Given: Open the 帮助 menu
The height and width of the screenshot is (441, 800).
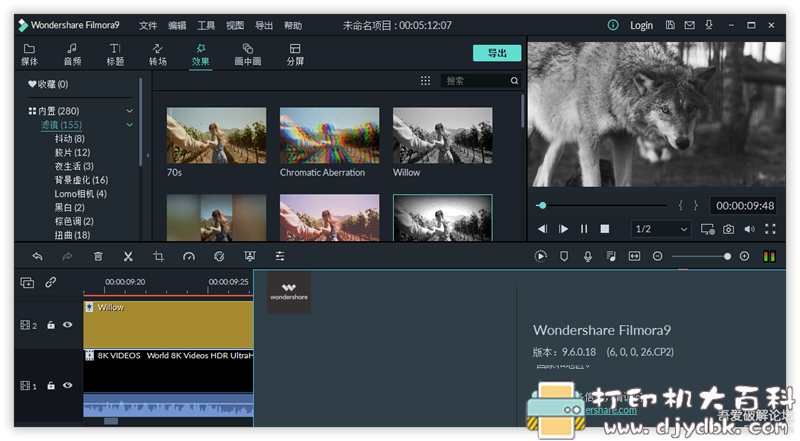Looking at the screenshot, I should point(293,26).
